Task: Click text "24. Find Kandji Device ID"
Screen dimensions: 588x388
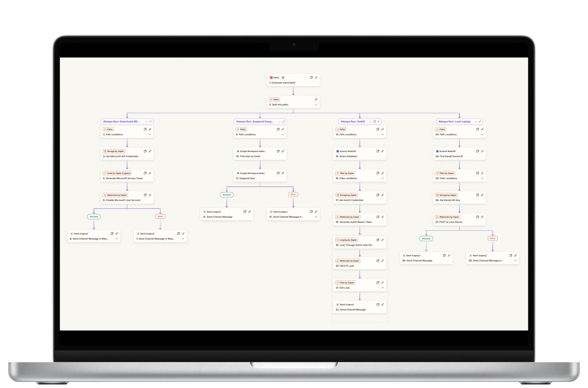Action: tap(449, 156)
